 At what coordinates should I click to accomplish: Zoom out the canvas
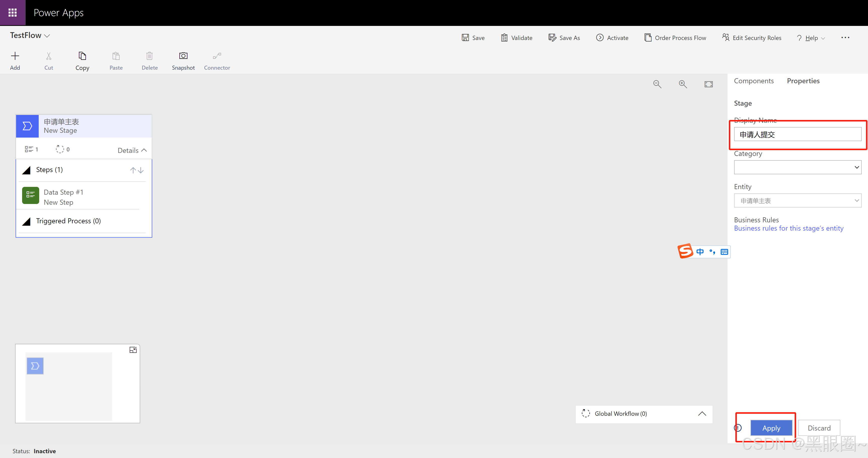point(657,84)
